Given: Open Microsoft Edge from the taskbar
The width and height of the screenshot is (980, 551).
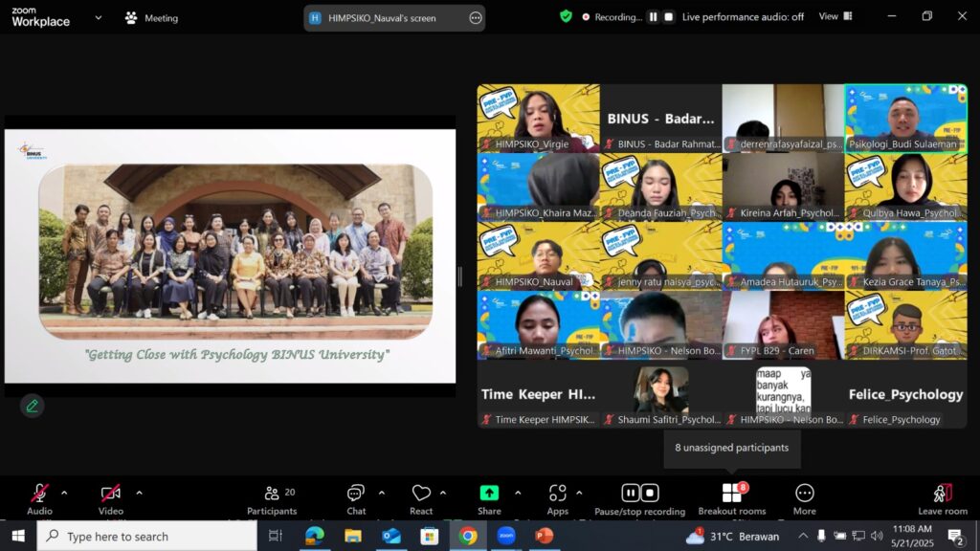Looking at the screenshot, I should tap(314, 536).
